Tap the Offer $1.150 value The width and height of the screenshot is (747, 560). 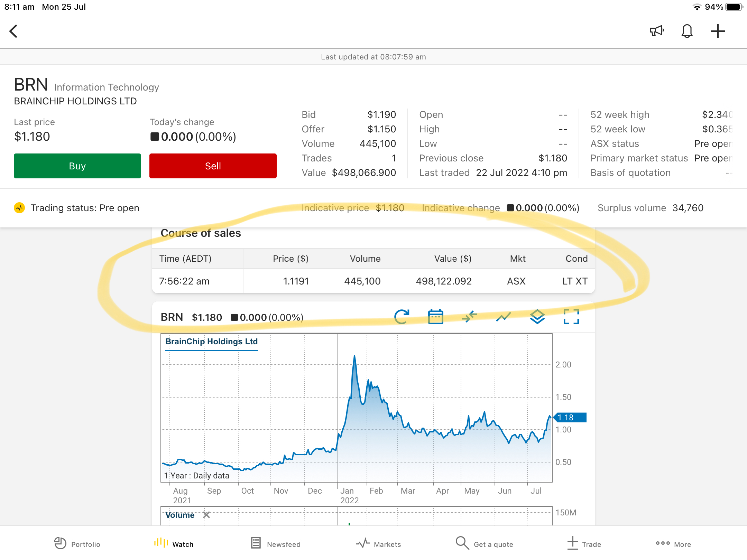click(381, 129)
